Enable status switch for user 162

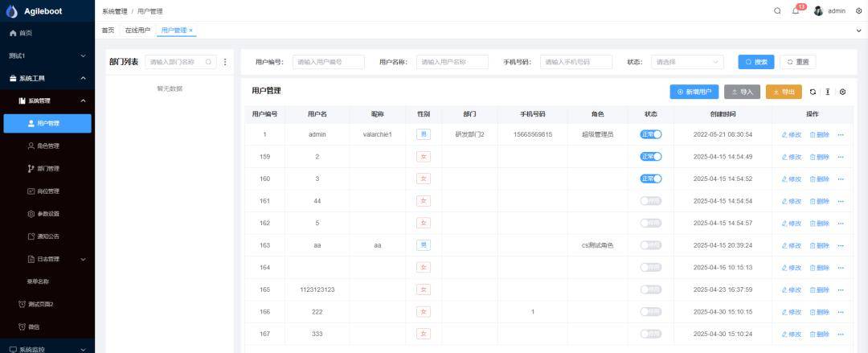(x=651, y=223)
